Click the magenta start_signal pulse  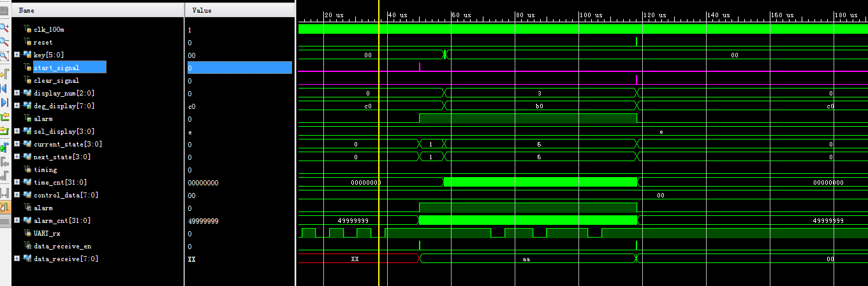click(x=420, y=67)
